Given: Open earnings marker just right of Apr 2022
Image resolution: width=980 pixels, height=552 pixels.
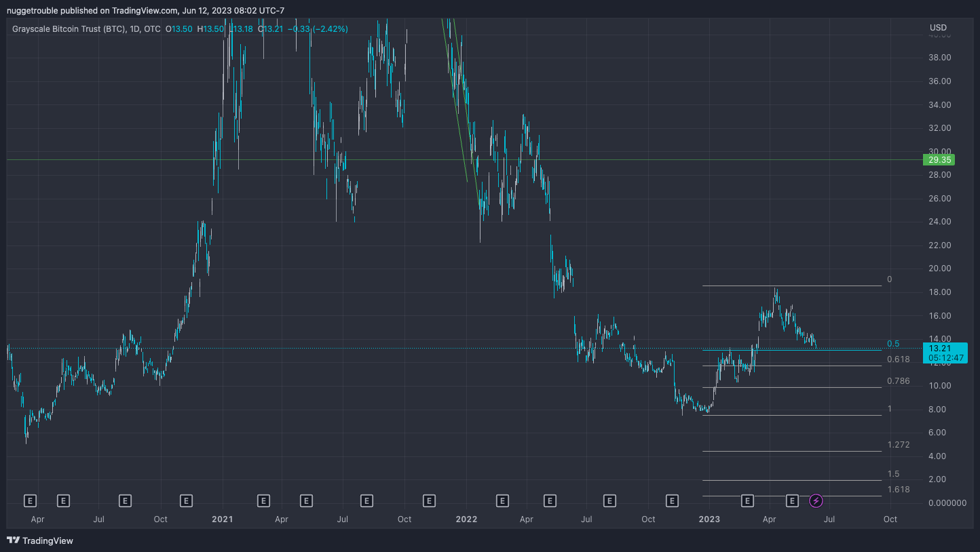Looking at the screenshot, I should point(550,501).
